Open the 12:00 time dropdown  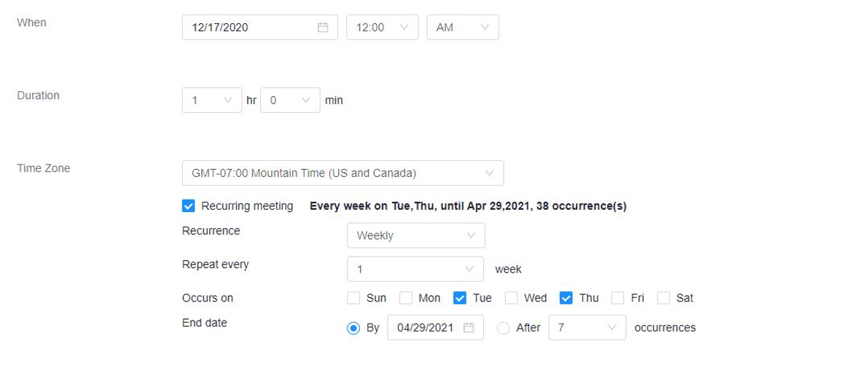coord(382,27)
